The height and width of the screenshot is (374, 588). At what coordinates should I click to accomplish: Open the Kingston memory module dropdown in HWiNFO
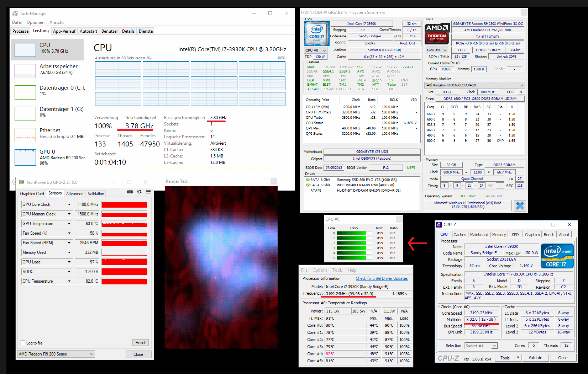click(x=475, y=85)
